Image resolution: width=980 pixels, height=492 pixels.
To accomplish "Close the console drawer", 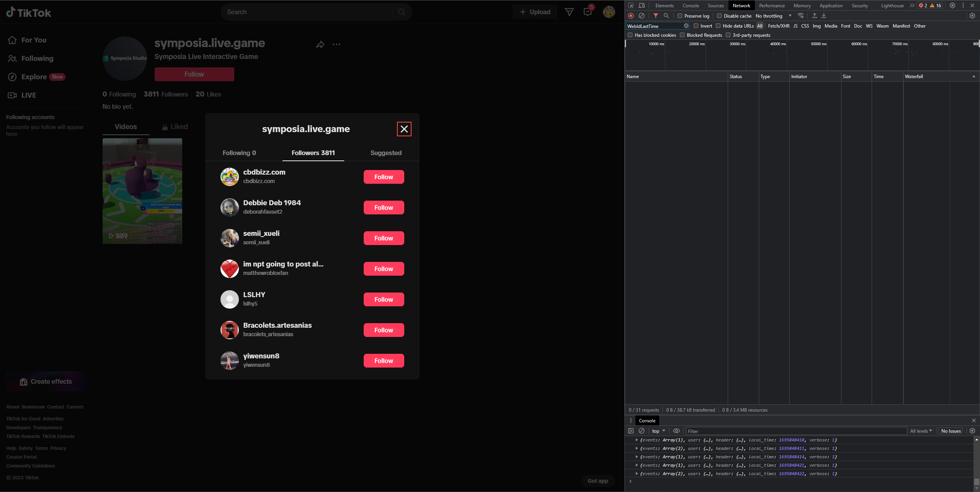I will [974, 420].
